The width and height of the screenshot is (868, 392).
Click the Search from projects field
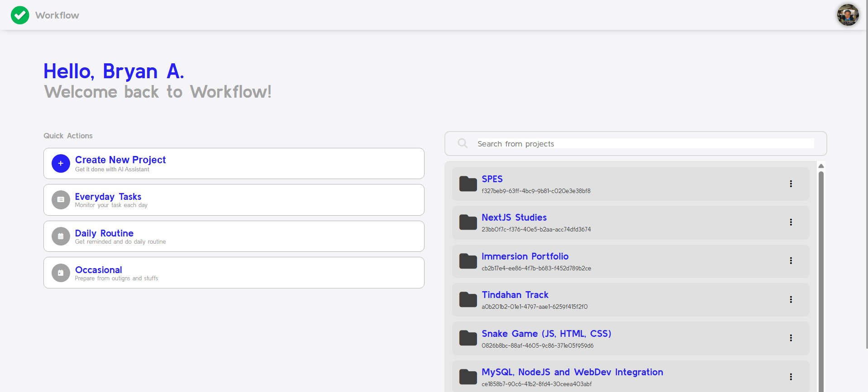pyautogui.click(x=645, y=144)
